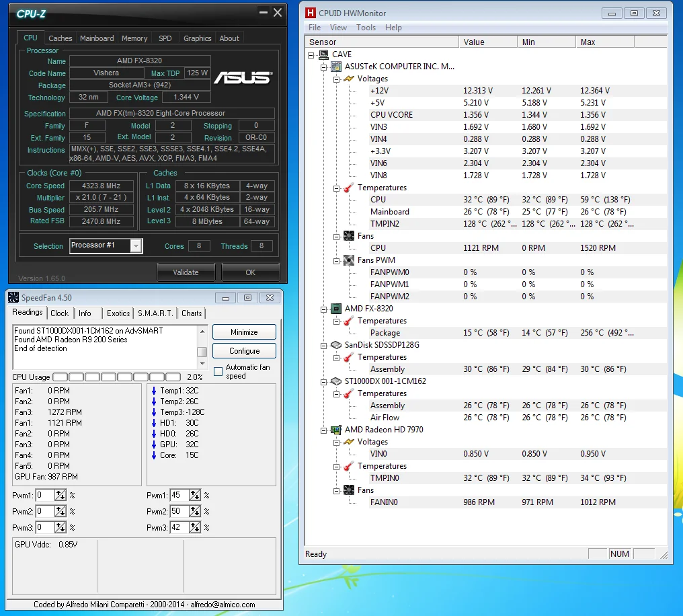Switch to the S.M.A.R.T. tab in SpeedFan
Image resolution: width=683 pixels, height=616 pixels.
(x=155, y=313)
